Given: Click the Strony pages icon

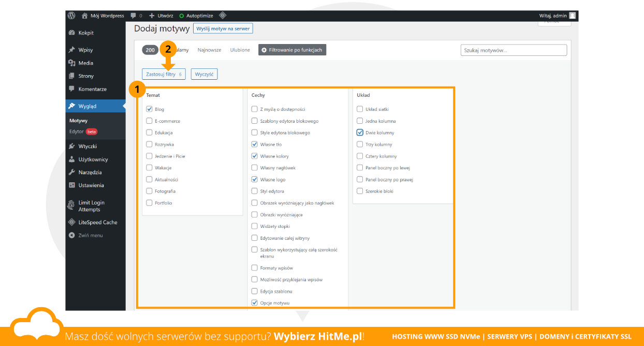Looking at the screenshot, I should [72, 76].
